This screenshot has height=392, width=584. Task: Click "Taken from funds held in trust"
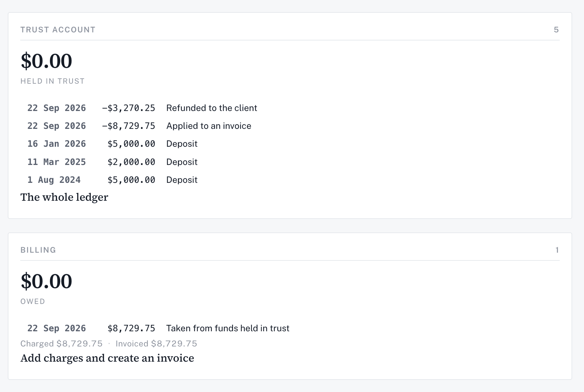(x=228, y=328)
